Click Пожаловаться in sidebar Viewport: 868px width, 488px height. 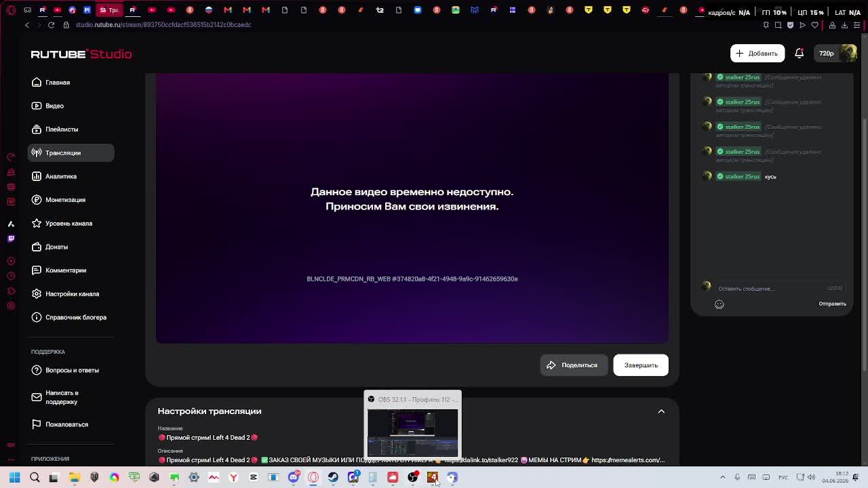tap(71, 424)
